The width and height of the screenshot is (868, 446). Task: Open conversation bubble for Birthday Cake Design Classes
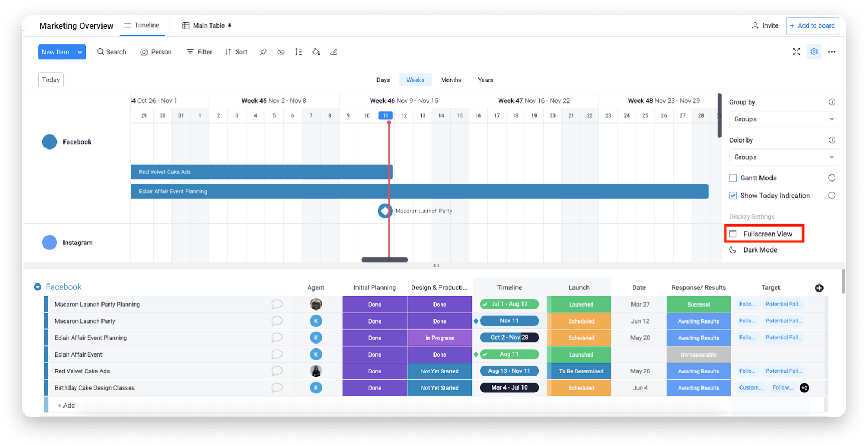(277, 387)
